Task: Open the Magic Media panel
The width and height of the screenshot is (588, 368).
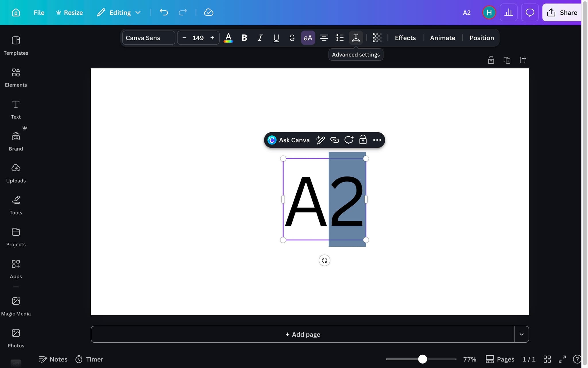Action: coord(16,306)
